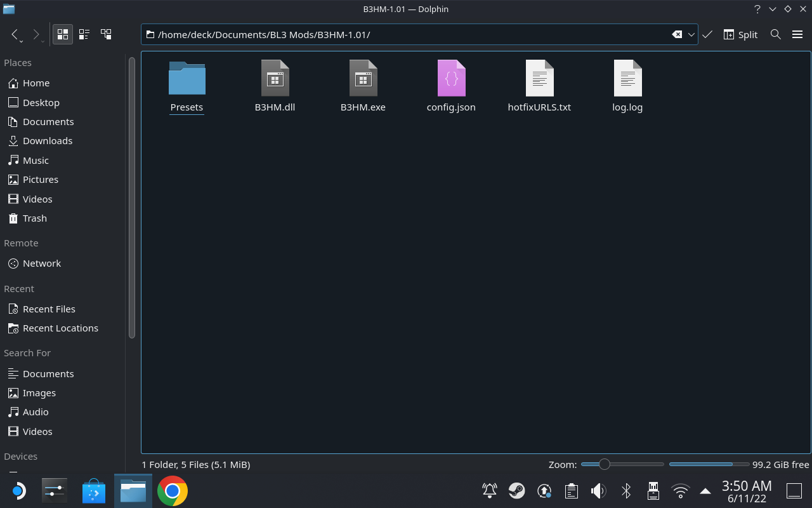Open audio volume tray icon

tap(599, 491)
